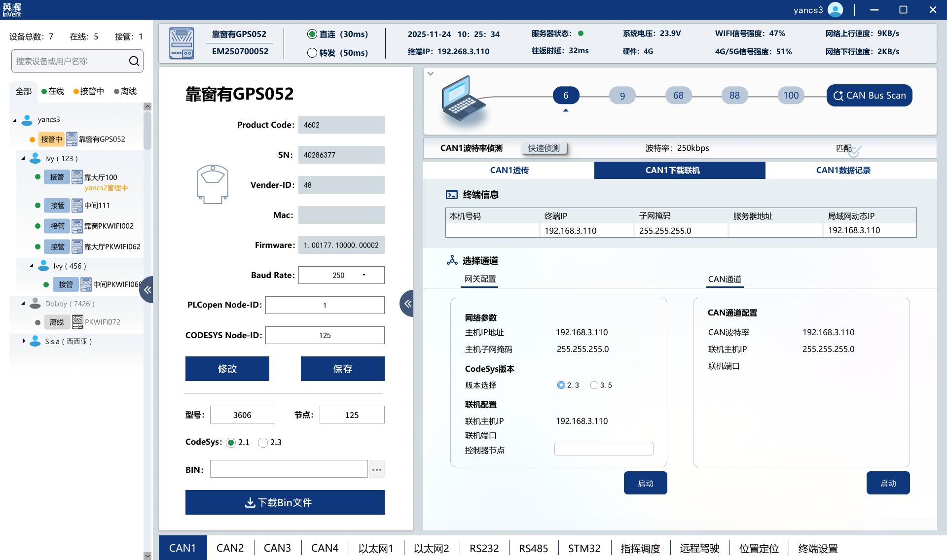Open the BIN file browse ellipsis icon
Screen dimensions: 947x560
tap(377, 469)
